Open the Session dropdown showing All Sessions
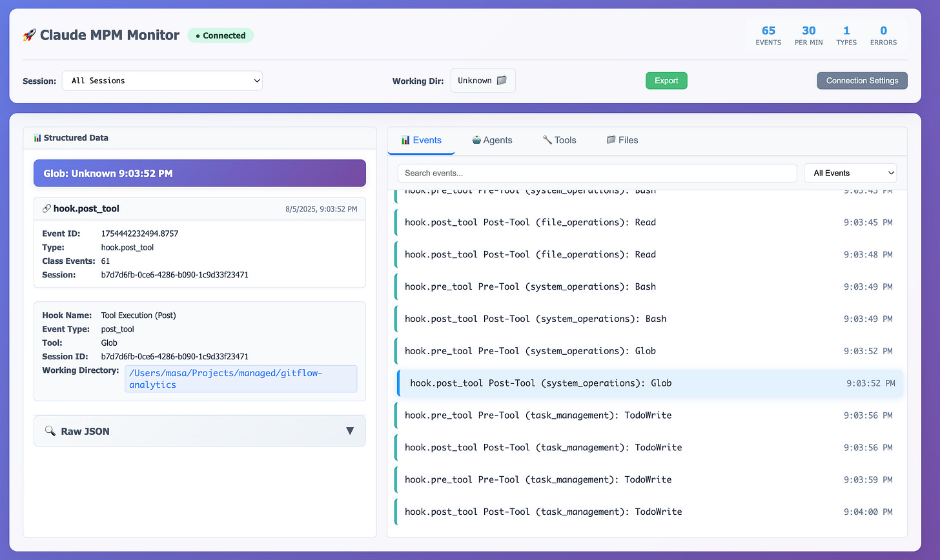This screenshot has height=560, width=940. click(162, 81)
